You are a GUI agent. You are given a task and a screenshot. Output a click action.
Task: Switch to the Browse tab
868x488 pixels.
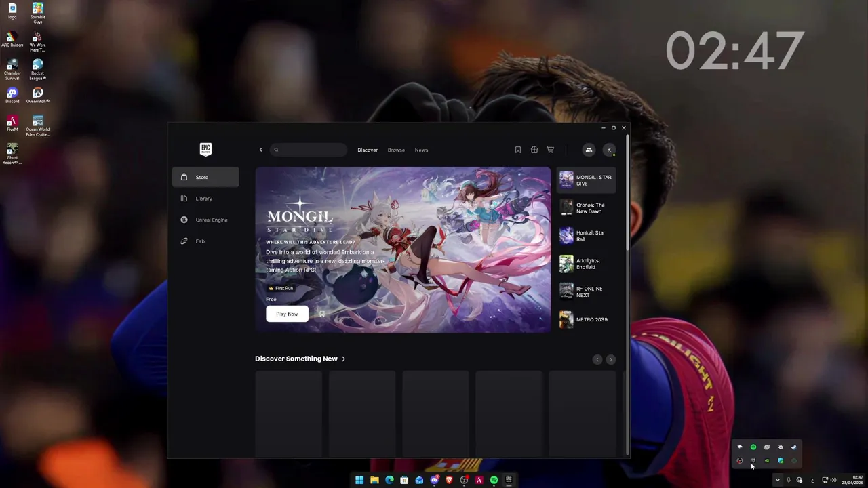396,150
